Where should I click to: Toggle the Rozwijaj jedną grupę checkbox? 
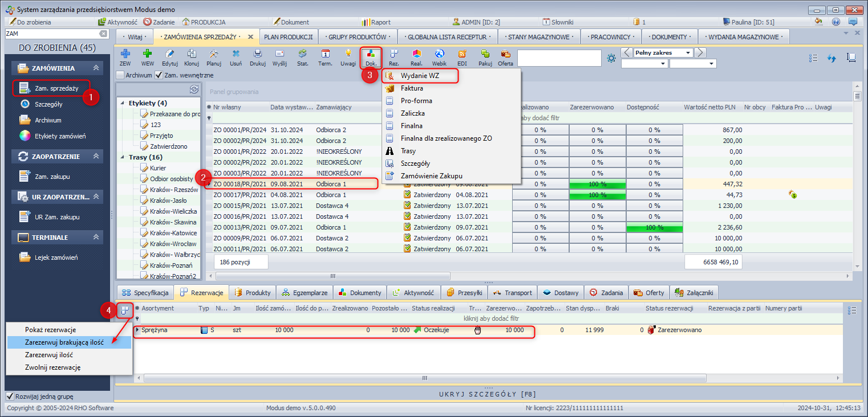pyautogui.click(x=10, y=396)
